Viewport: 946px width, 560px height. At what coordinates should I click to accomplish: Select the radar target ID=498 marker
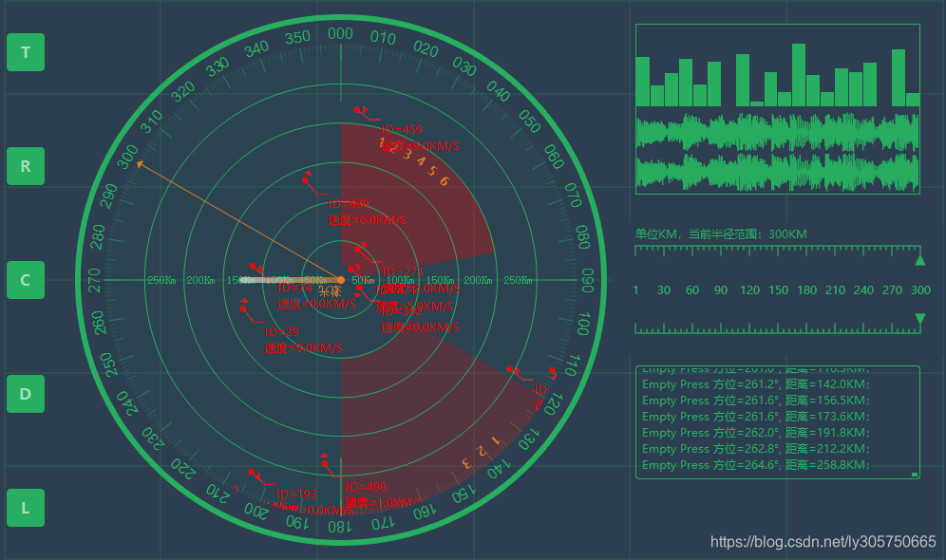pyautogui.click(x=325, y=463)
